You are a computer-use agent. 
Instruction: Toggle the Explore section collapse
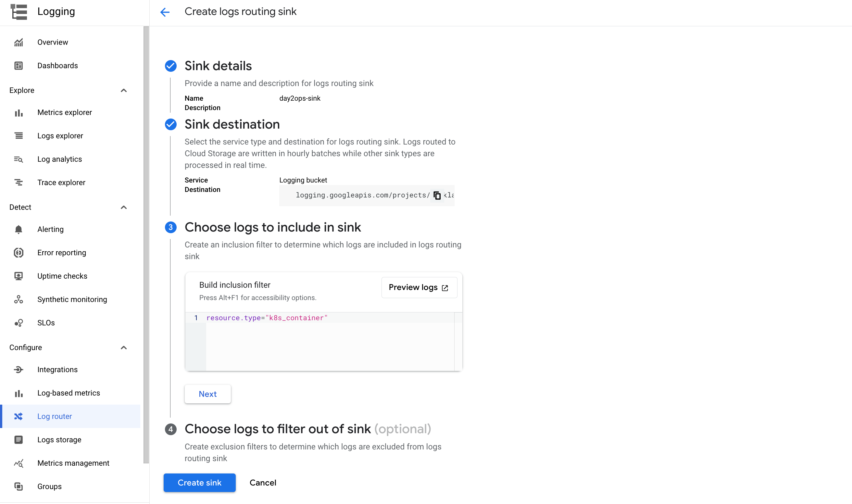(x=124, y=90)
